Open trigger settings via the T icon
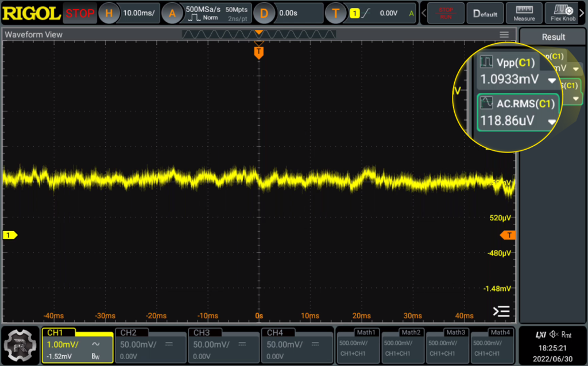The image size is (588, 366). point(335,13)
